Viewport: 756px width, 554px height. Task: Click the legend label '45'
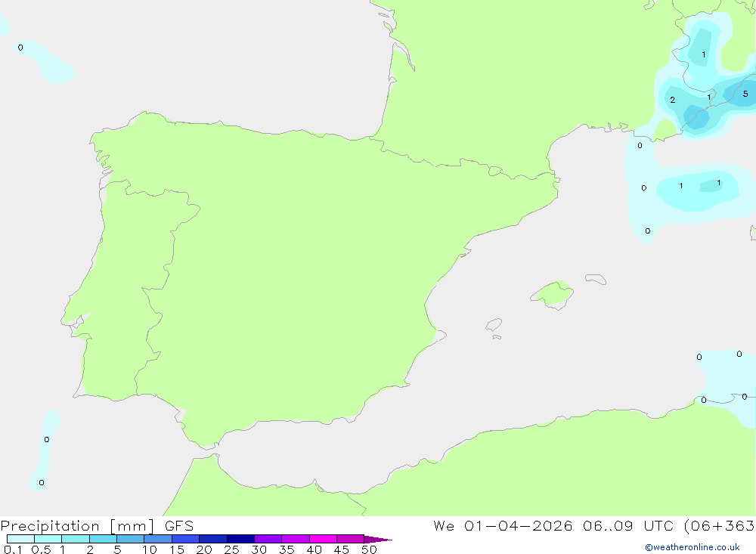(342, 549)
